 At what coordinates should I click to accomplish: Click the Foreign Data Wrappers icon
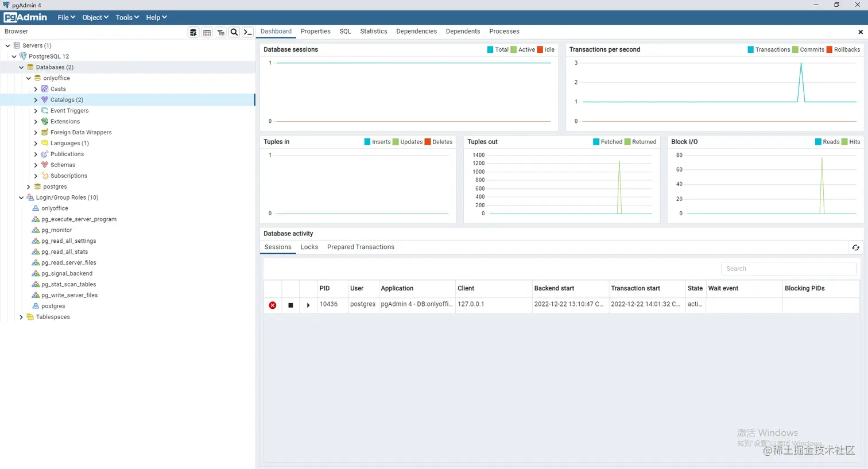[45, 133]
